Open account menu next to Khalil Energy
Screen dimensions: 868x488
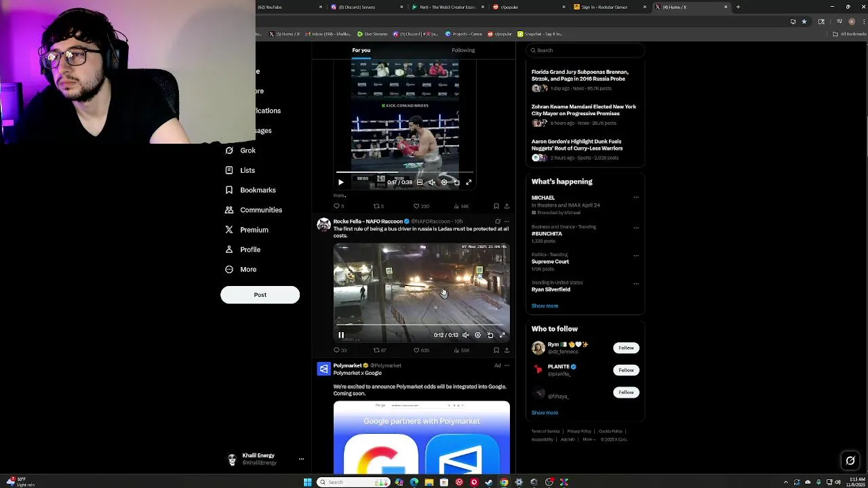tap(301, 459)
